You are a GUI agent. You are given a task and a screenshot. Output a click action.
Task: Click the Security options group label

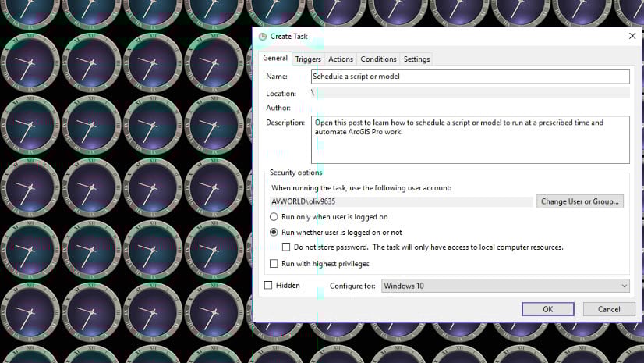295,173
